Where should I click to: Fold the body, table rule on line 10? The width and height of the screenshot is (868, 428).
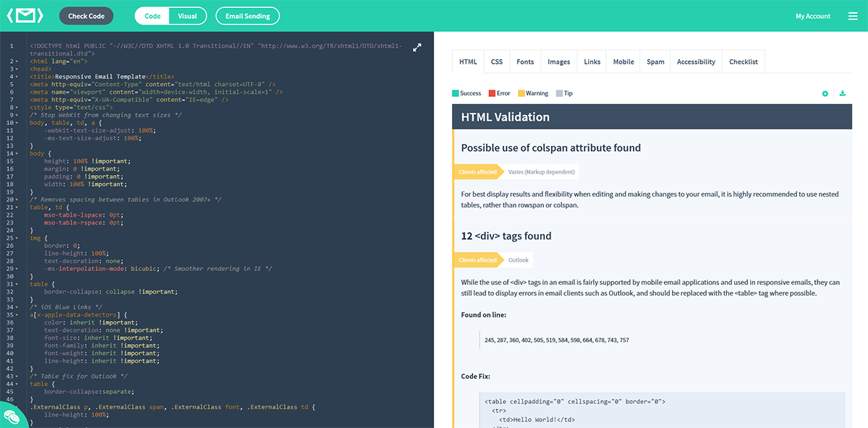pyautogui.click(x=17, y=122)
